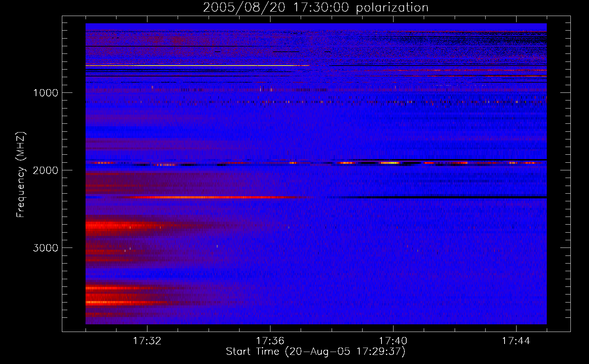
Task: Click the "2000" frequency tick label
Action: [46, 170]
